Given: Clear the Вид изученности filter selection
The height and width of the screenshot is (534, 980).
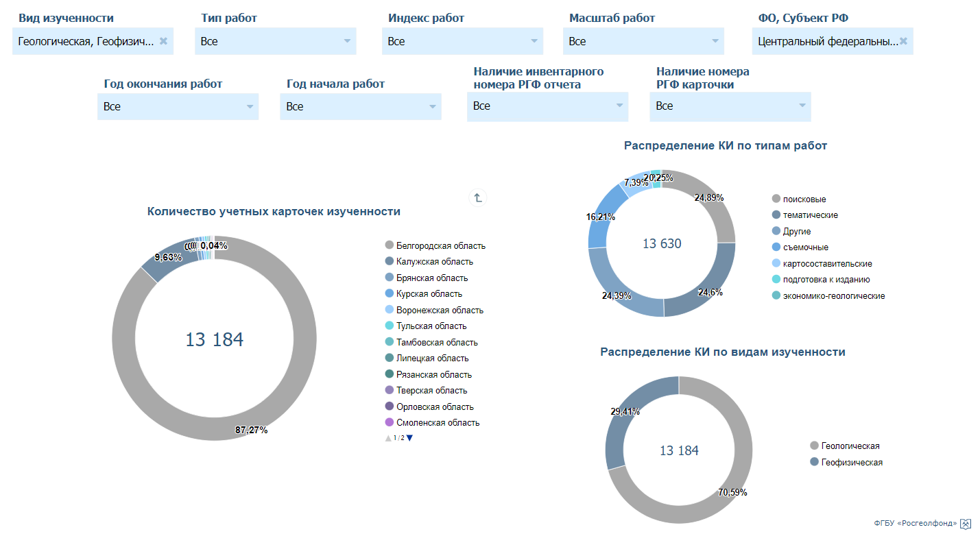Looking at the screenshot, I should [x=163, y=41].
